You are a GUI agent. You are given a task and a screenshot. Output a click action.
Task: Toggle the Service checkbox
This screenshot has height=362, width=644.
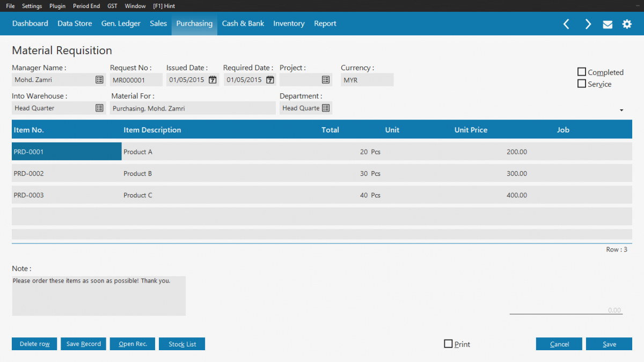coord(582,84)
